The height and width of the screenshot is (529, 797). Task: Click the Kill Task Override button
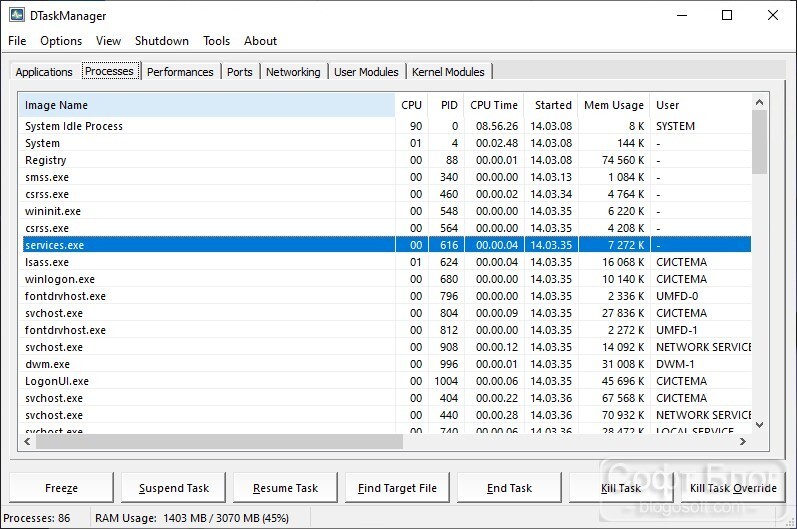coord(733,488)
